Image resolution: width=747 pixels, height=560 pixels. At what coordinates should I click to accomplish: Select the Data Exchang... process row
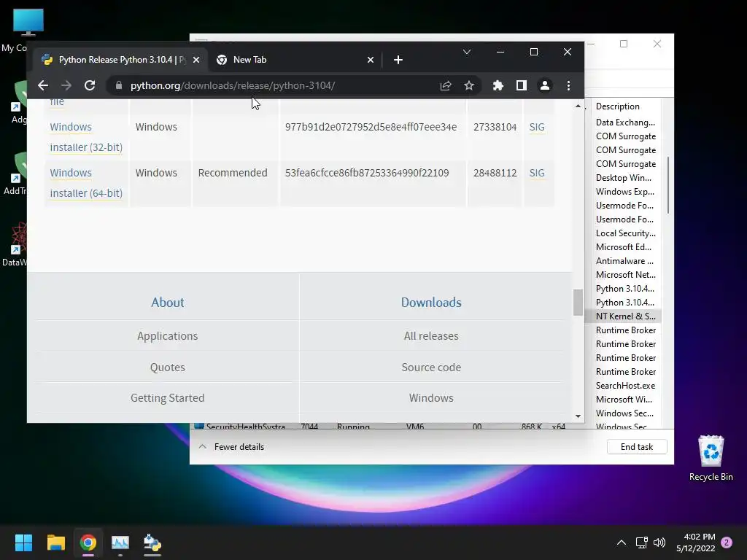coord(625,122)
